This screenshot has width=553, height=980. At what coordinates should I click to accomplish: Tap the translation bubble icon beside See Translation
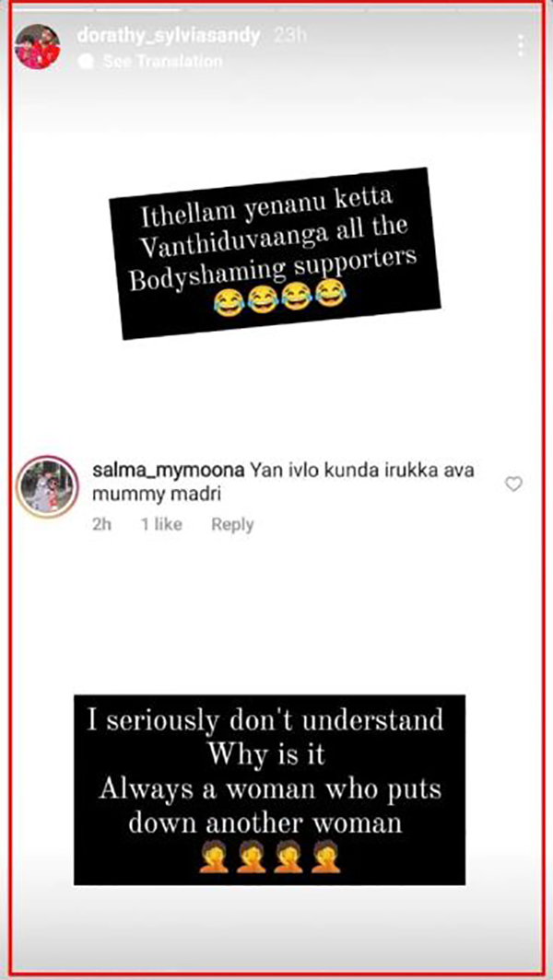click(88, 61)
